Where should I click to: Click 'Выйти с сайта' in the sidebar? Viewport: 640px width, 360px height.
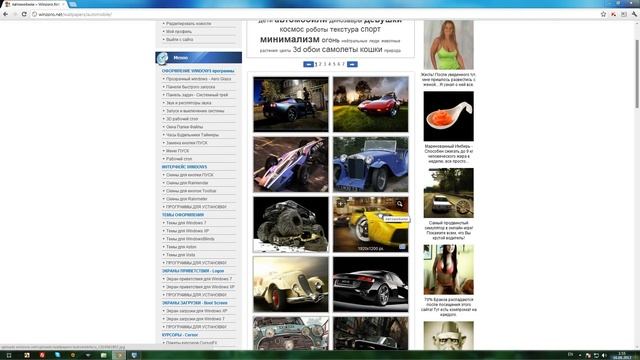click(x=180, y=40)
